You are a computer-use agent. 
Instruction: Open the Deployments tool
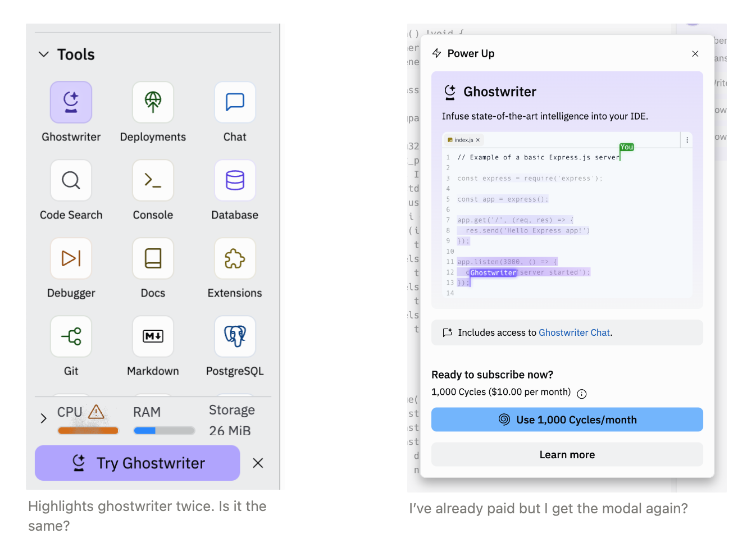click(153, 102)
